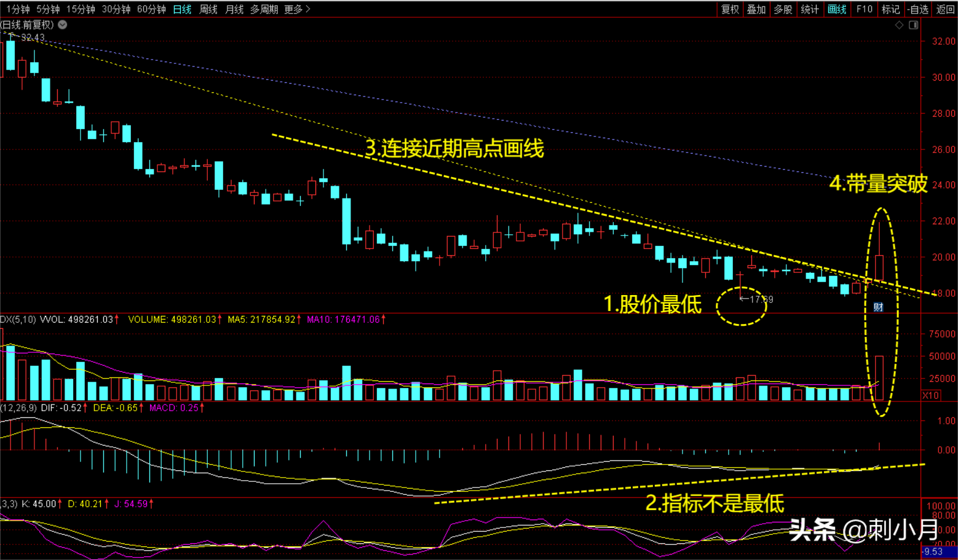Click the 32.43 high price label
The image size is (958, 560).
point(33,37)
